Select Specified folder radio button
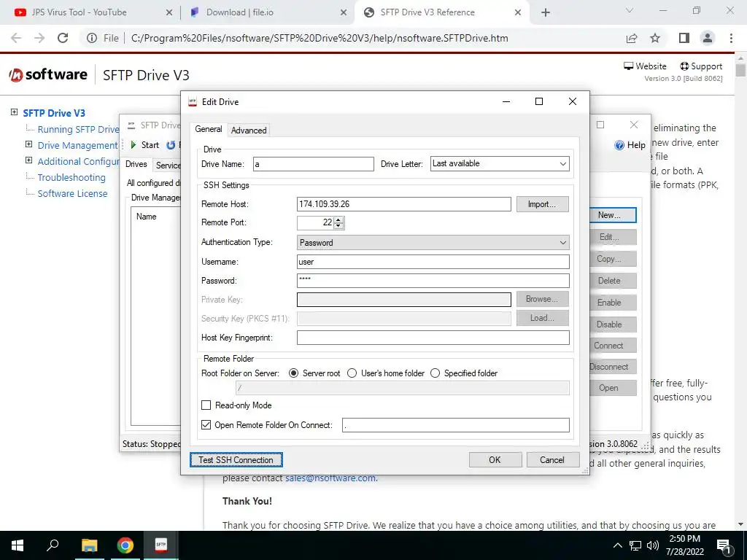Image resolution: width=747 pixels, height=560 pixels. 435,373
